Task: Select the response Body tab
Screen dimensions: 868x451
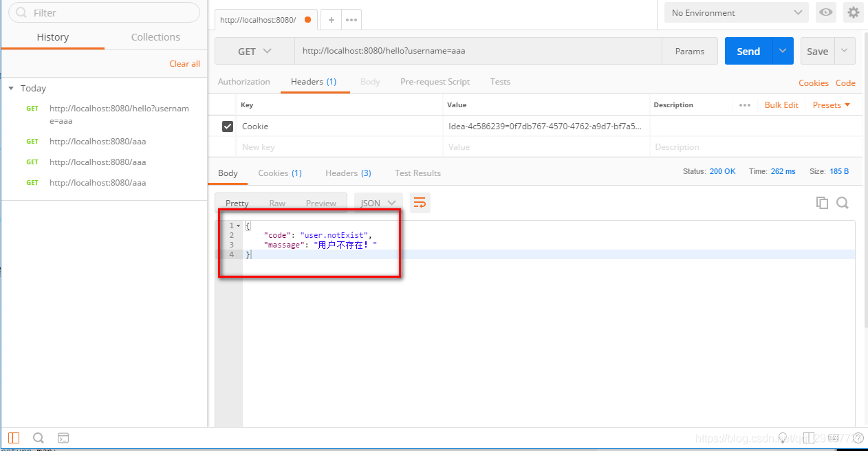Action: point(228,173)
